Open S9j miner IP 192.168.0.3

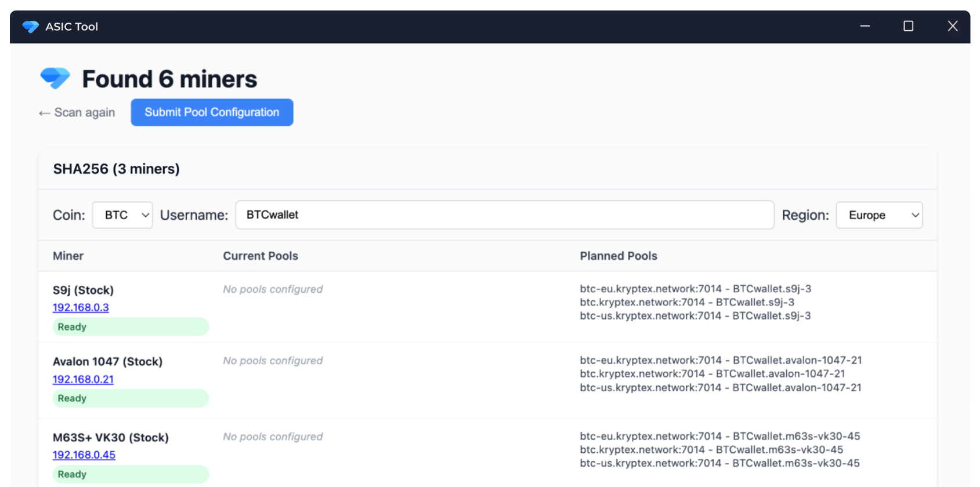(x=81, y=308)
